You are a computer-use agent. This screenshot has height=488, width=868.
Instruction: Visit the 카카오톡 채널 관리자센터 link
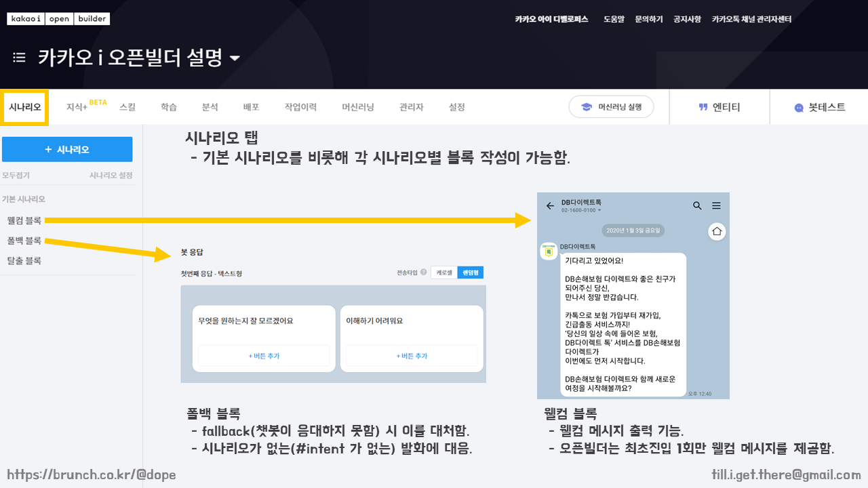click(x=751, y=20)
